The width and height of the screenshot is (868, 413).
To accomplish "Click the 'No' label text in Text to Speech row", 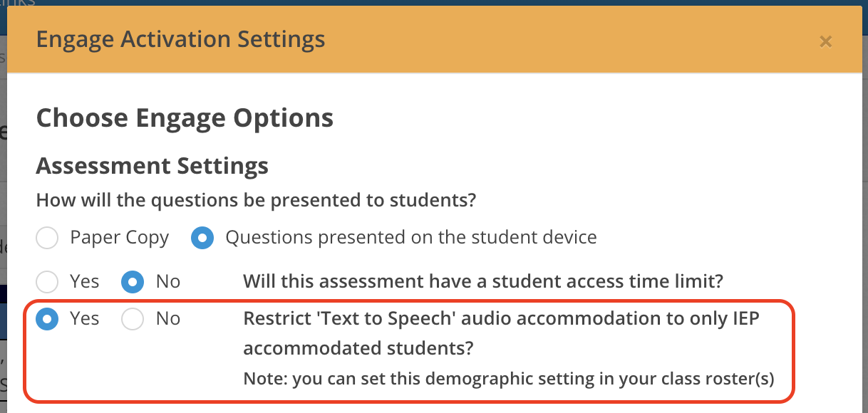I will point(168,319).
